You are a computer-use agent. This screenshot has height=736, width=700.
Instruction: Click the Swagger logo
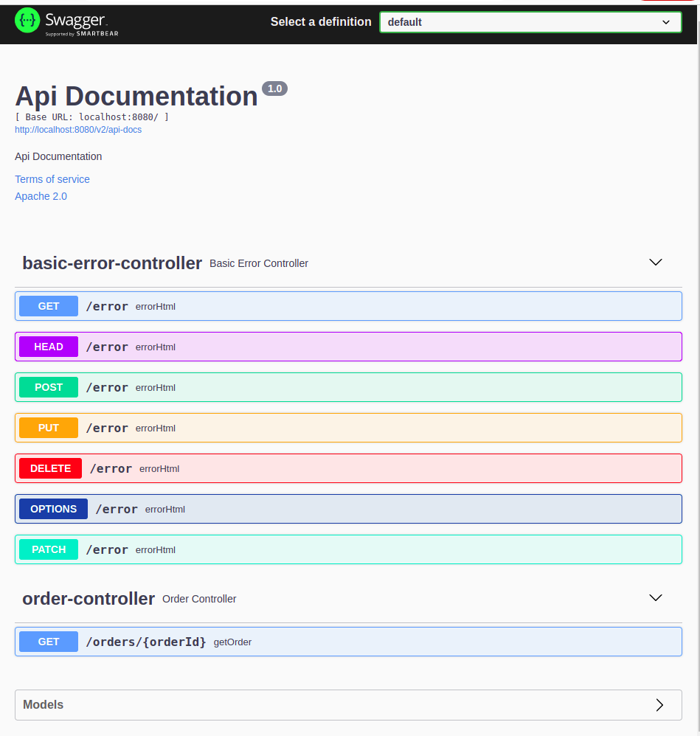point(66,22)
